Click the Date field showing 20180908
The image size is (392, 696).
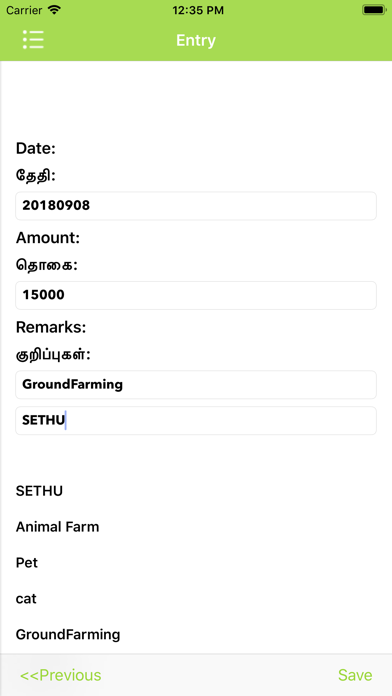pos(196,206)
